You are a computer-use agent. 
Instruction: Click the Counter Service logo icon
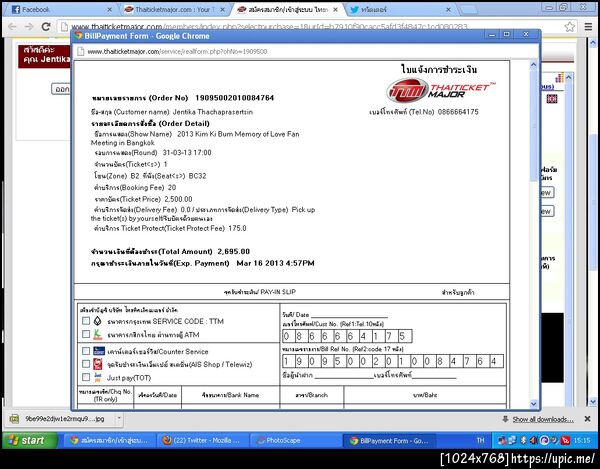(99, 351)
